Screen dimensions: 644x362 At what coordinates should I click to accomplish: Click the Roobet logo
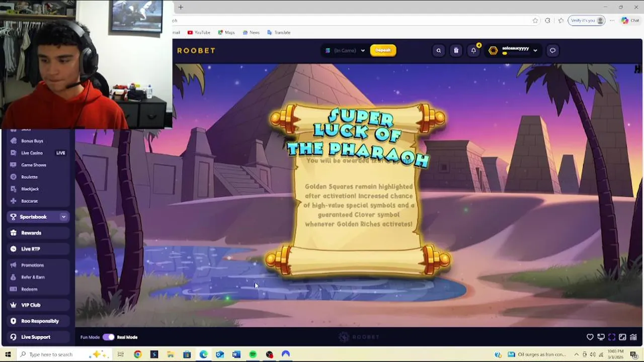click(196, 50)
